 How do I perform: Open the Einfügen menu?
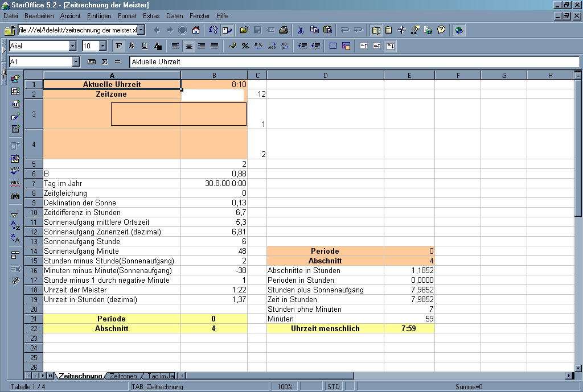[x=99, y=16]
